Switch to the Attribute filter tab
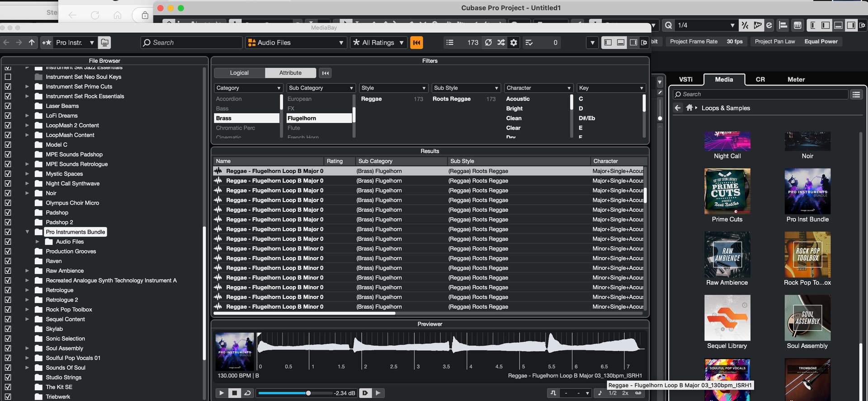The height and width of the screenshot is (401, 868). 290,73
